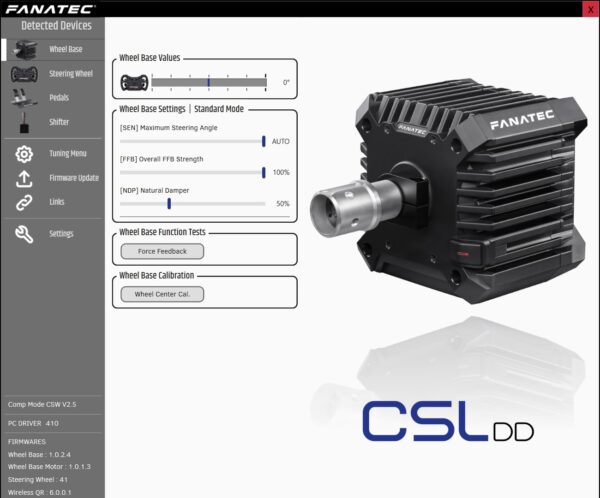Viewport: 600px width, 498px height.
Task: Select the Wheel Base device icon
Action: click(x=25, y=50)
